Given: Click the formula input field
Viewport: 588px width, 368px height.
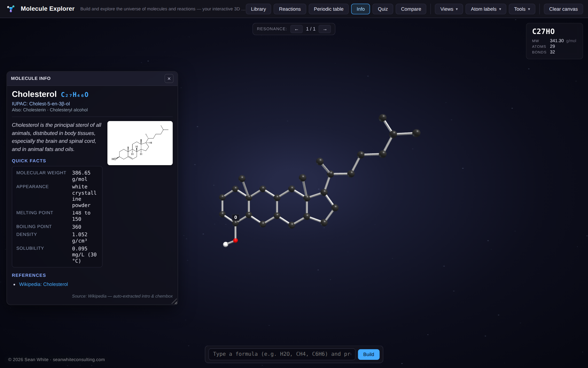Looking at the screenshot, I should pos(282,354).
